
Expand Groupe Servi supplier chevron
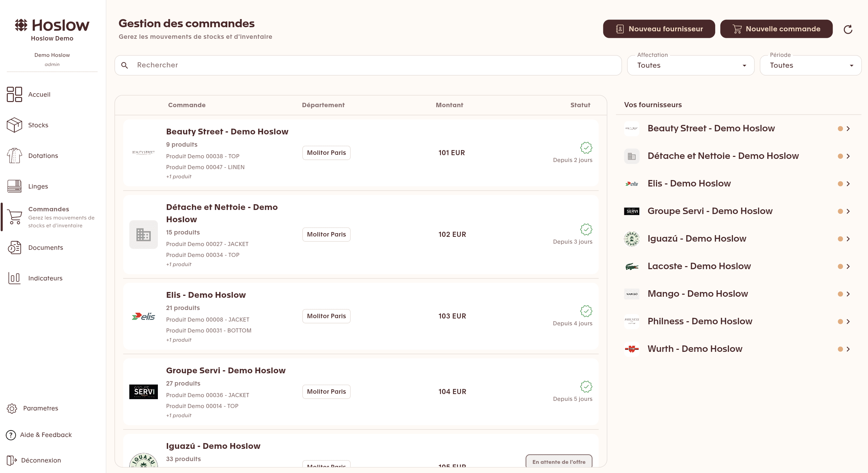click(848, 211)
